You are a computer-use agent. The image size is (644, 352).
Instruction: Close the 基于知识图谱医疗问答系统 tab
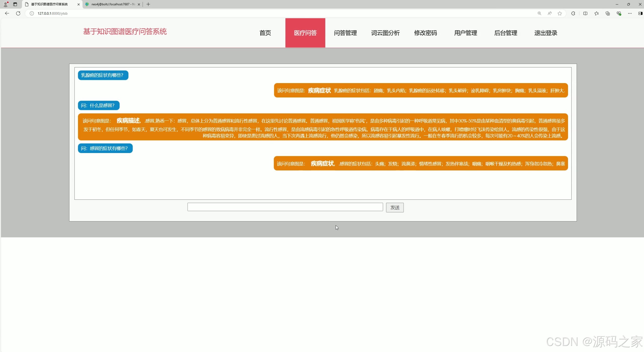(x=78, y=4)
